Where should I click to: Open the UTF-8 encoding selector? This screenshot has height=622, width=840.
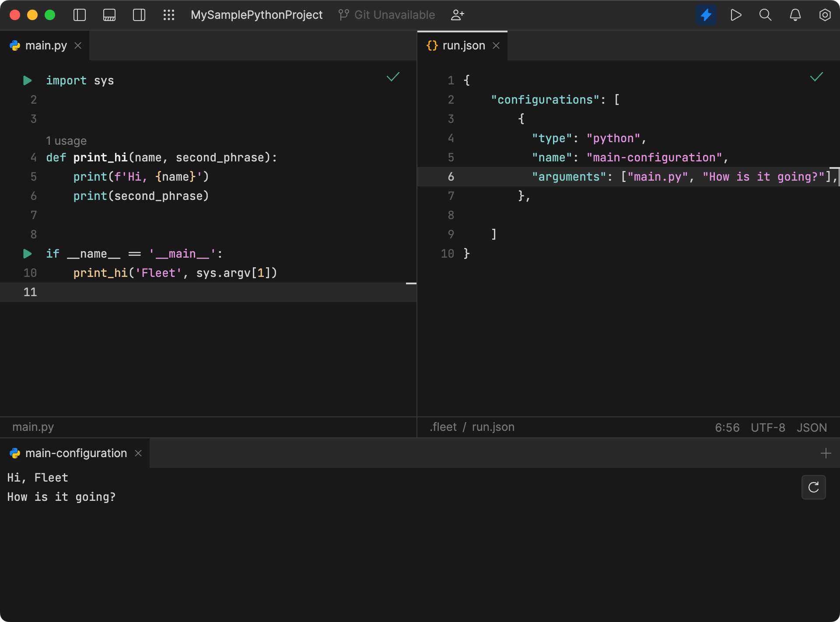click(x=767, y=427)
